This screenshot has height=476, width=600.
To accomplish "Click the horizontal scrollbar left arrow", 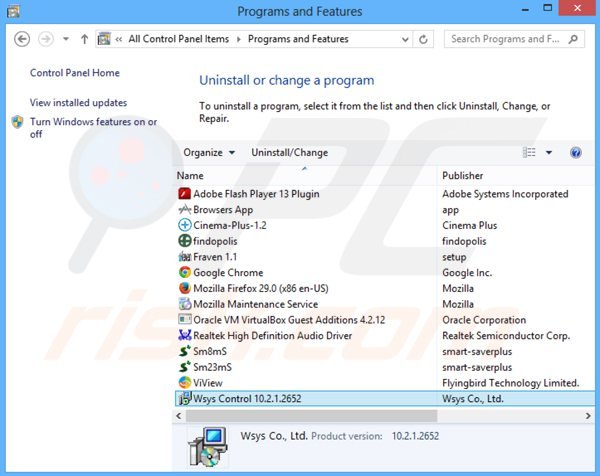I will (x=179, y=416).
